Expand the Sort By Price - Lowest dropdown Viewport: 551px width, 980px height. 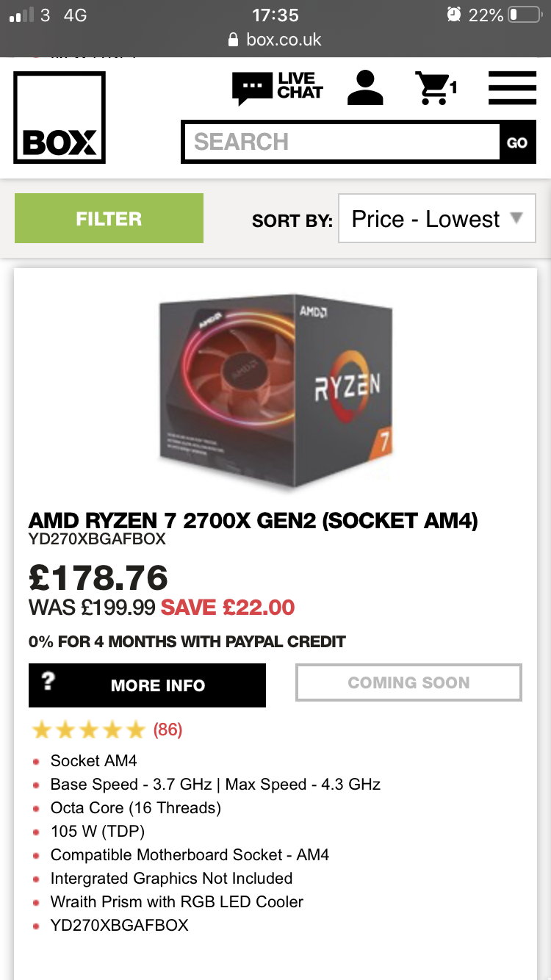[436, 218]
